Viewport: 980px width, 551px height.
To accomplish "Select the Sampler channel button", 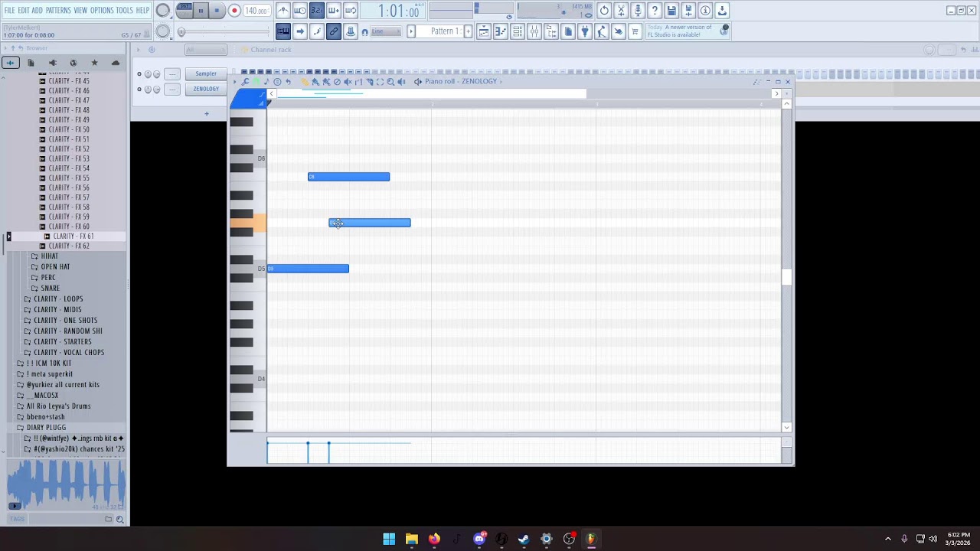I will [x=206, y=73].
